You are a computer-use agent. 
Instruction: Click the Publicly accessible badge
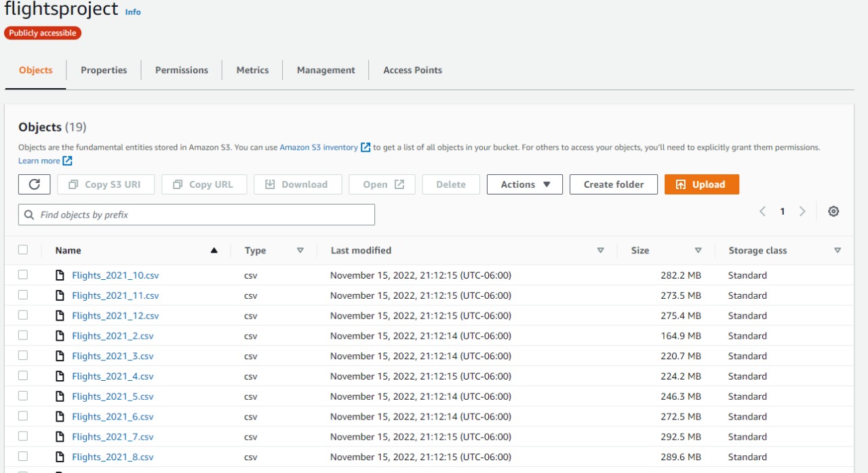click(43, 33)
